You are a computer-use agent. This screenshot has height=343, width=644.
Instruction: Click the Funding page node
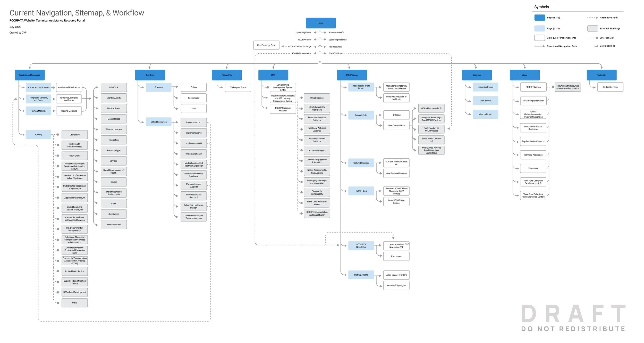point(38,135)
